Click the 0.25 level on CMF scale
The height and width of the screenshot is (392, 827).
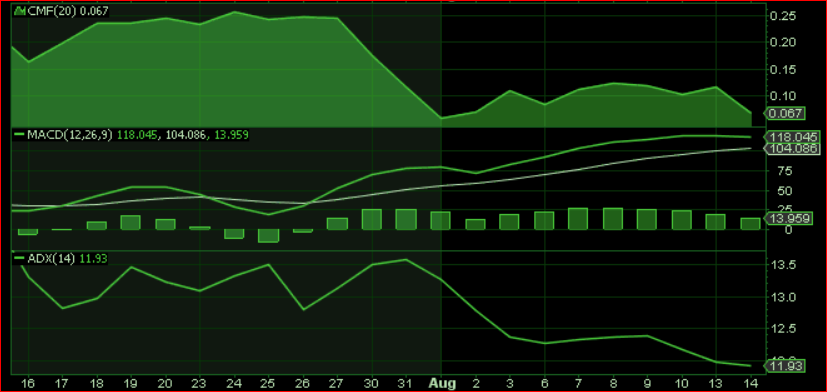coord(785,16)
